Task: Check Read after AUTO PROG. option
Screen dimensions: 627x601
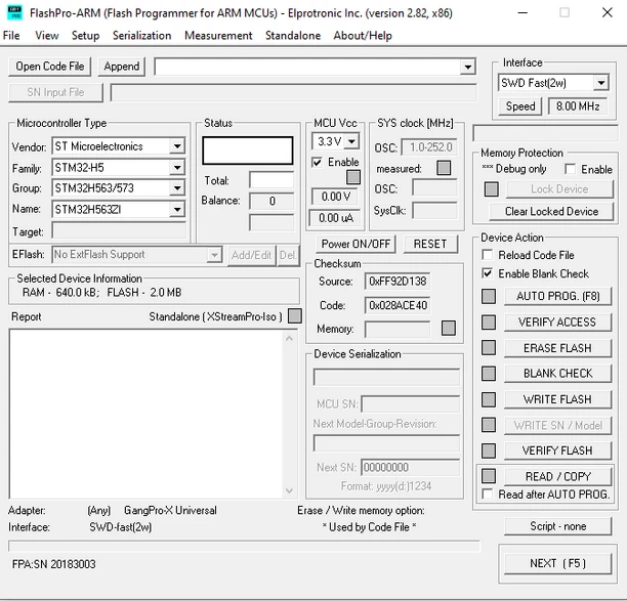Action: tap(487, 494)
